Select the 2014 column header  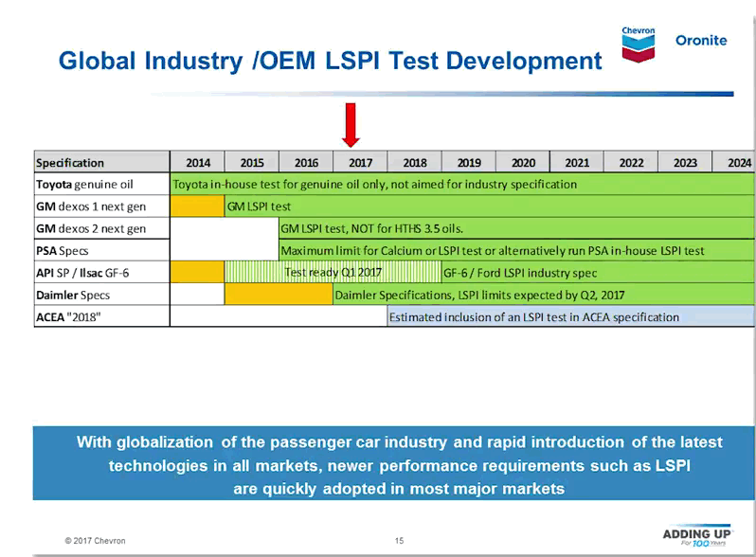click(x=198, y=163)
